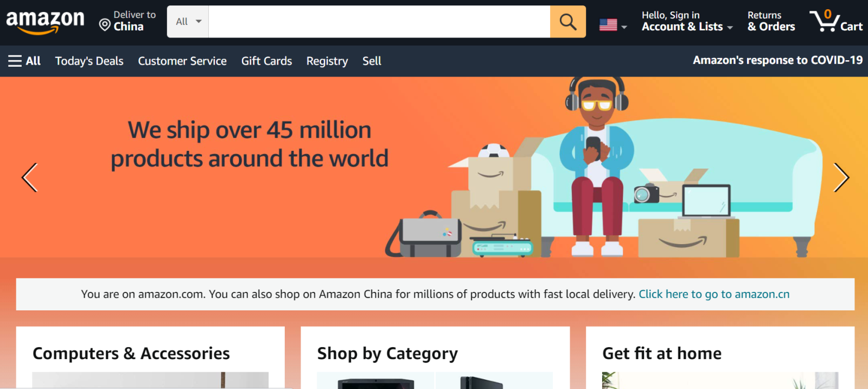Viewport: 868px width, 389px height.
Task: Click the Sell link
Action: [x=372, y=61]
